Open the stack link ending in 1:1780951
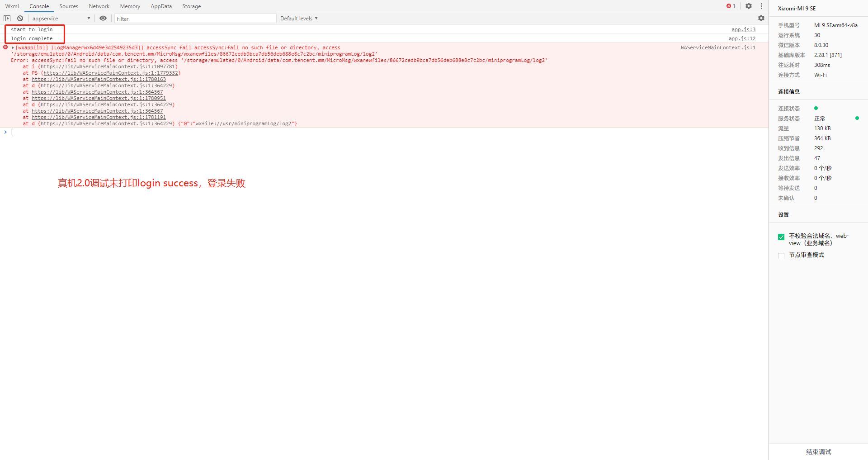 [99, 98]
